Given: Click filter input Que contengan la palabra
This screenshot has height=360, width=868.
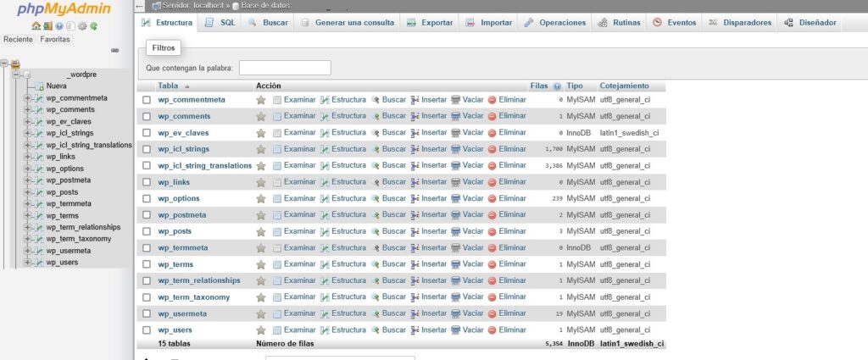Looking at the screenshot, I should [x=285, y=68].
